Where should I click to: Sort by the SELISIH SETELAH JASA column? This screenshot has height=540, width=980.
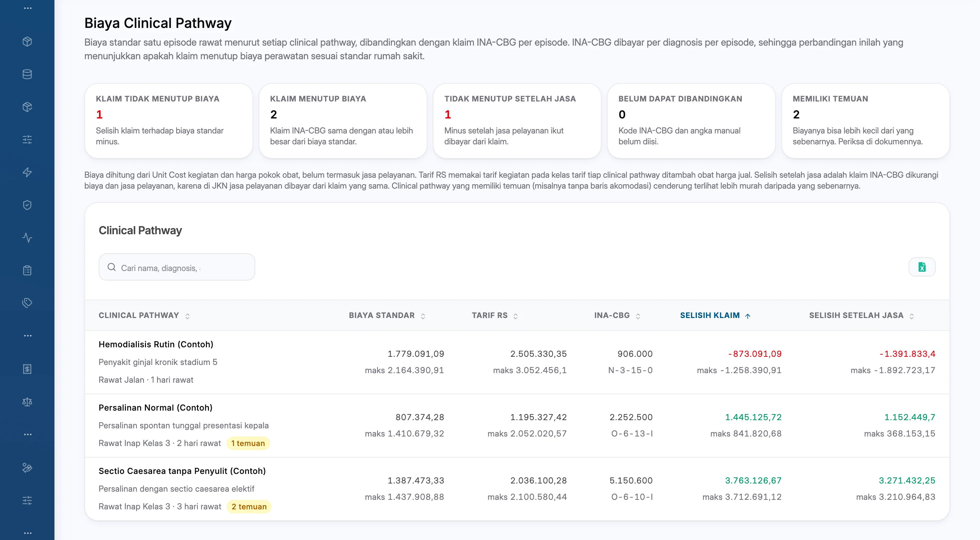pos(861,316)
